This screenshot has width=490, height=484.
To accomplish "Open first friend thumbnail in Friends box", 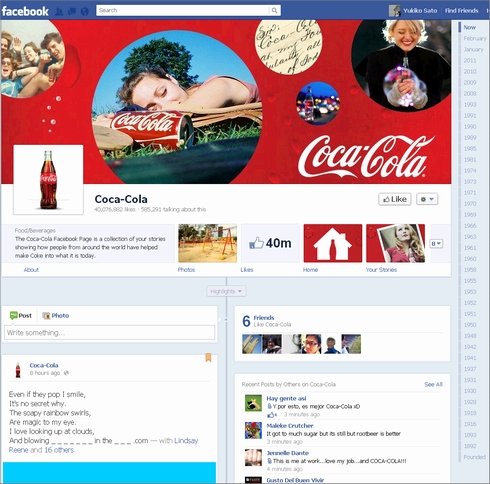I will click(x=252, y=344).
